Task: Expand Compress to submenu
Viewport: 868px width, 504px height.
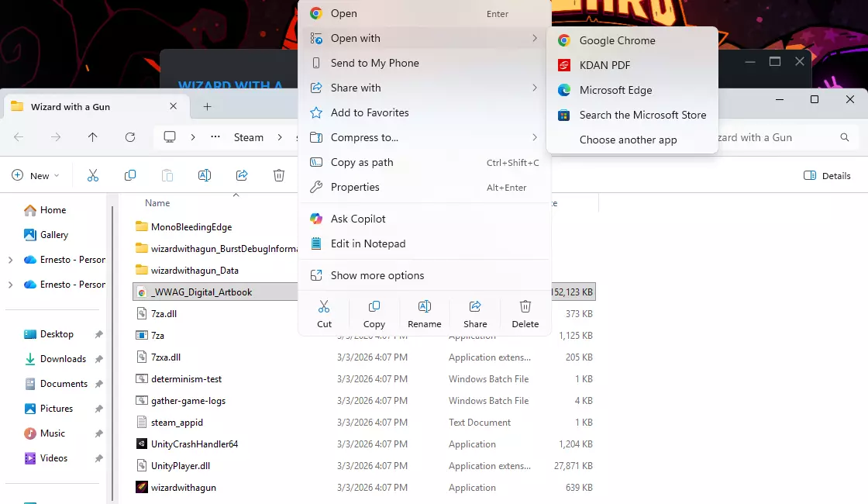Action: 425,138
